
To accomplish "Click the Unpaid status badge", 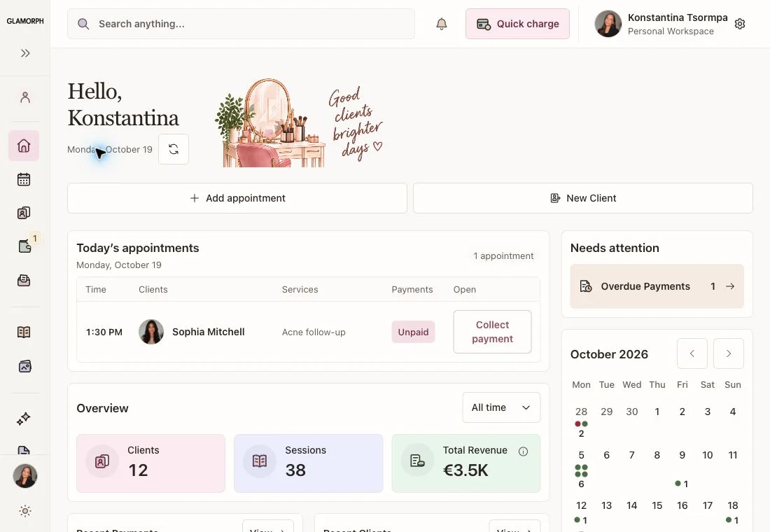I will tap(413, 332).
